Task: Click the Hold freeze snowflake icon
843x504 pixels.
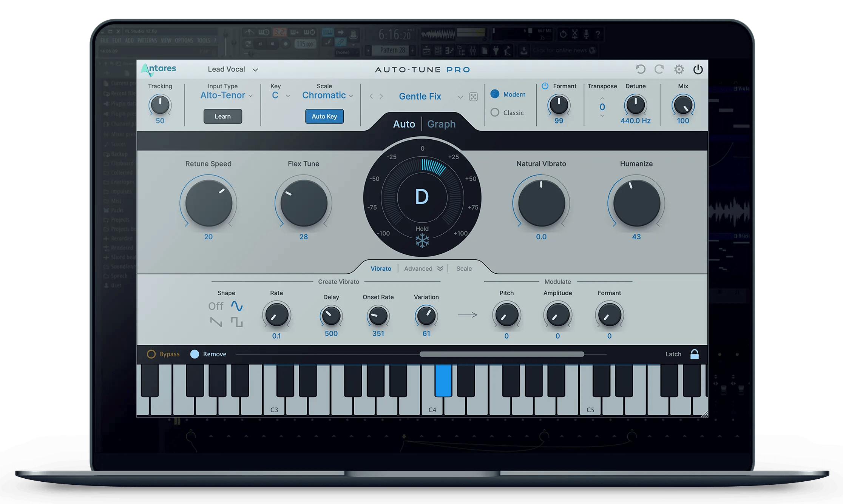Action: (x=422, y=240)
